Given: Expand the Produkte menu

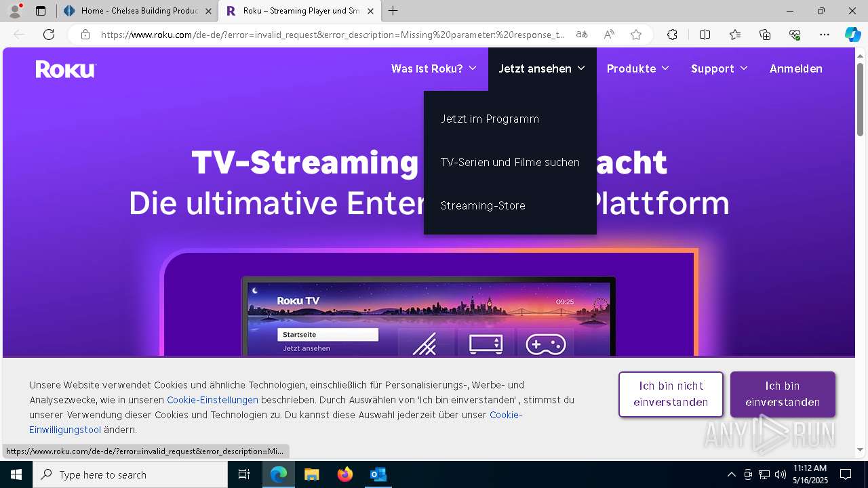Looking at the screenshot, I should coord(638,68).
